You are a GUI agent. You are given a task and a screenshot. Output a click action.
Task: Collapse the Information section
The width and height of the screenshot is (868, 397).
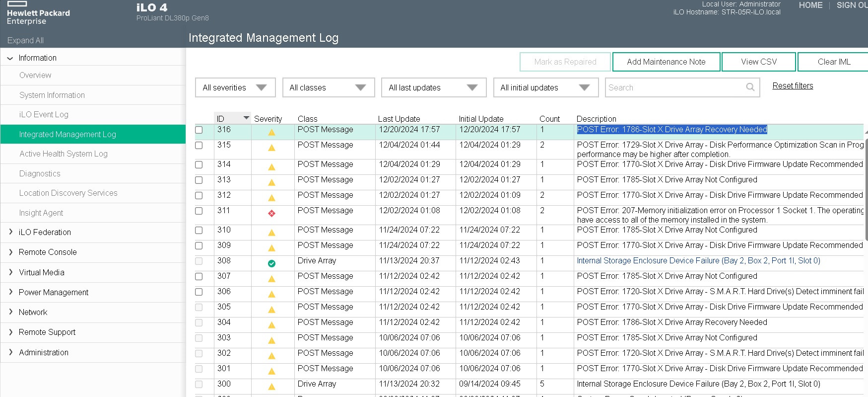(10, 58)
